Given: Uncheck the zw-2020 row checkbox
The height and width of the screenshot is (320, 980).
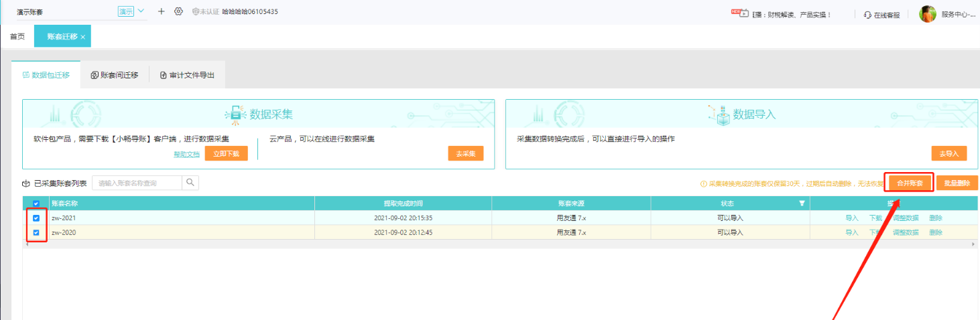Looking at the screenshot, I should [36, 233].
